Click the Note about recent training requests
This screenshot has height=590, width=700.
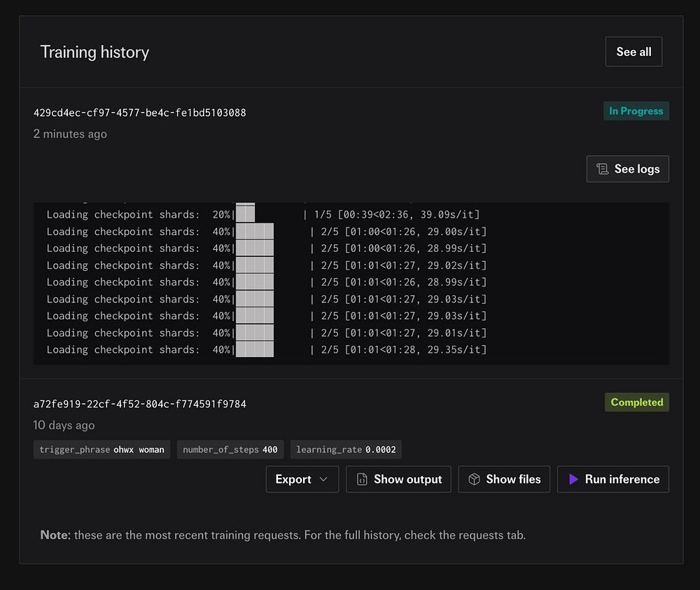pyautogui.click(x=283, y=535)
